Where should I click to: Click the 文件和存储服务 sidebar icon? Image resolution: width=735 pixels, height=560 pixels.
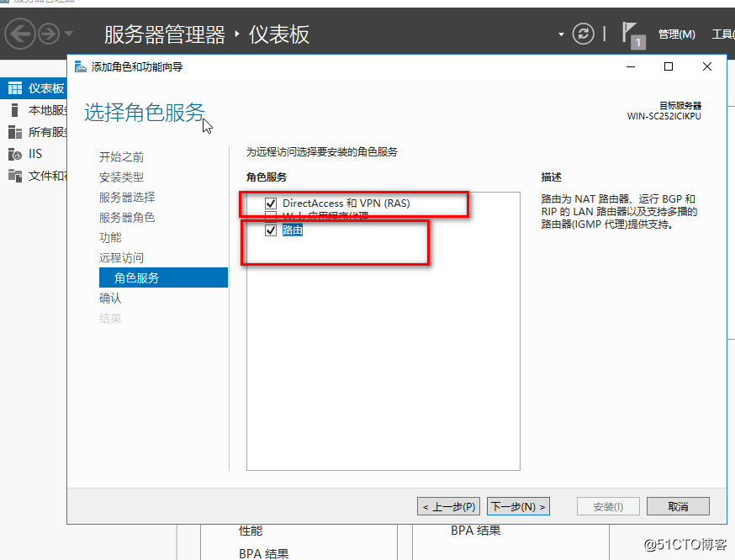pos(15,176)
